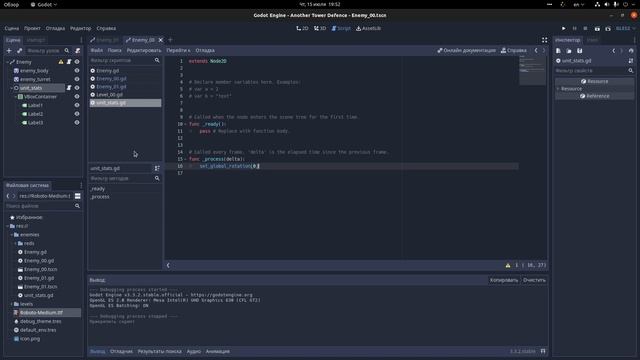The image size is (640, 360).
Task: Open the GLES2 renderer dropdown
Action: click(x=625, y=29)
